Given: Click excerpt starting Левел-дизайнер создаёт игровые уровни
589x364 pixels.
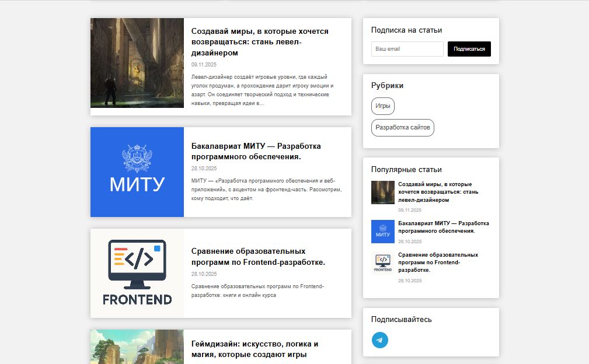Looking at the screenshot, I should click(x=263, y=90).
